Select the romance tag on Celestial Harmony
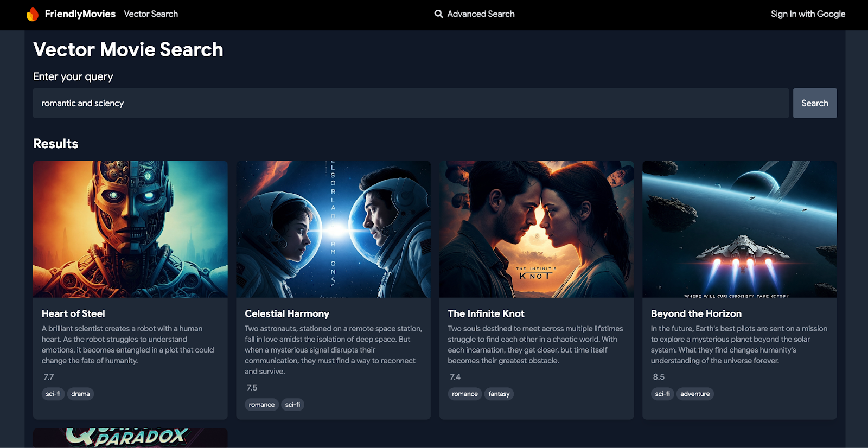Viewport: 868px width, 448px height. 261,405
